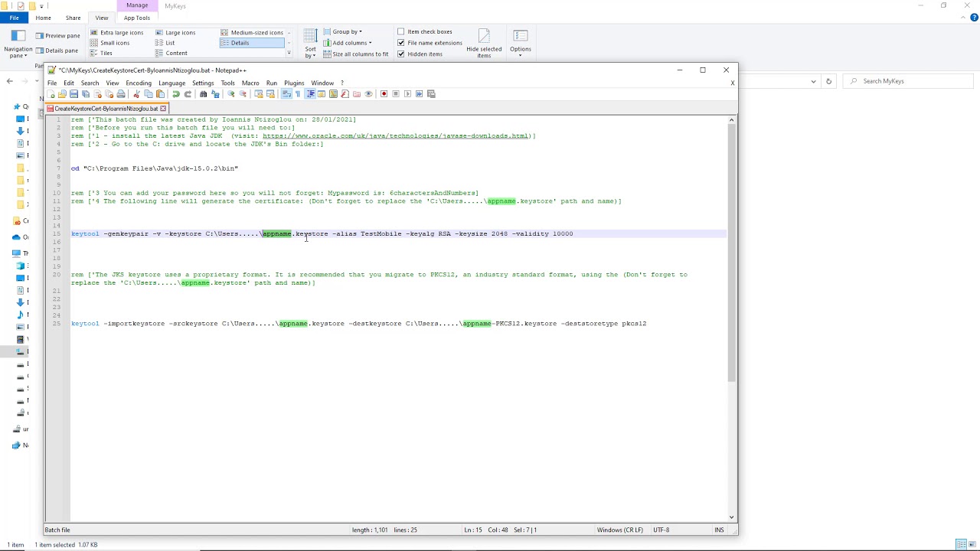
Task: Click the Search MyKeys input field
Action: [x=910, y=81]
